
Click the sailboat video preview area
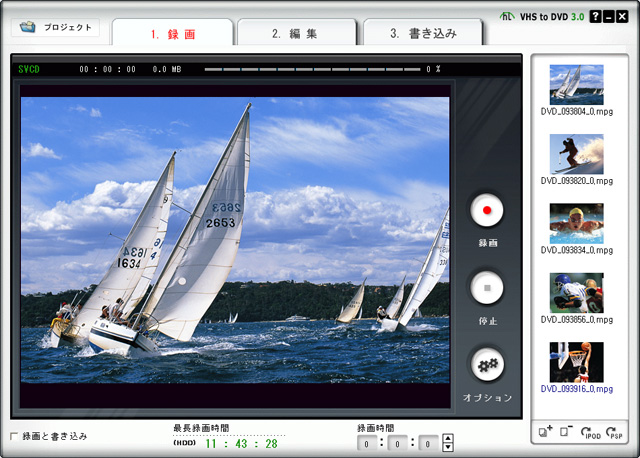235,240
